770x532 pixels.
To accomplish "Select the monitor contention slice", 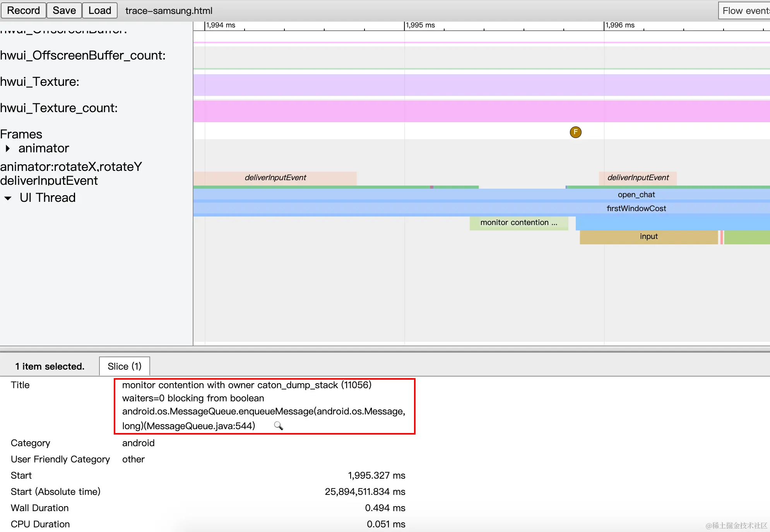I will pos(518,223).
